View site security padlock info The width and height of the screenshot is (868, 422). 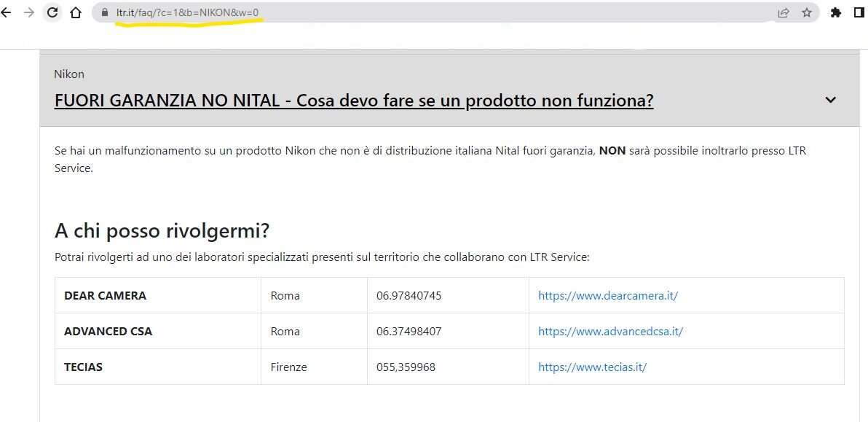106,12
